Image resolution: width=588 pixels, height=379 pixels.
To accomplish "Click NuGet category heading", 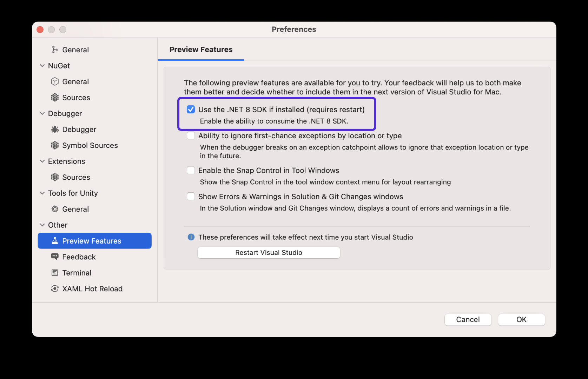I will click(x=59, y=66).
